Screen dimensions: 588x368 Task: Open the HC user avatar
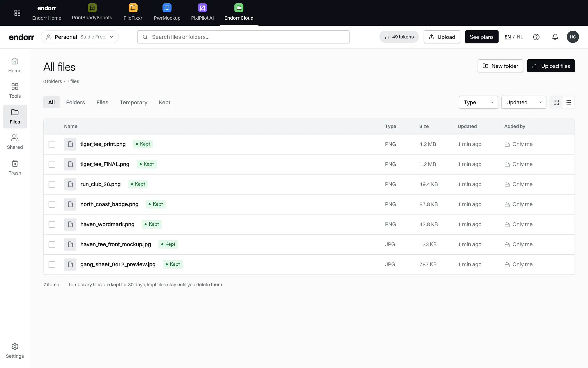573,37
